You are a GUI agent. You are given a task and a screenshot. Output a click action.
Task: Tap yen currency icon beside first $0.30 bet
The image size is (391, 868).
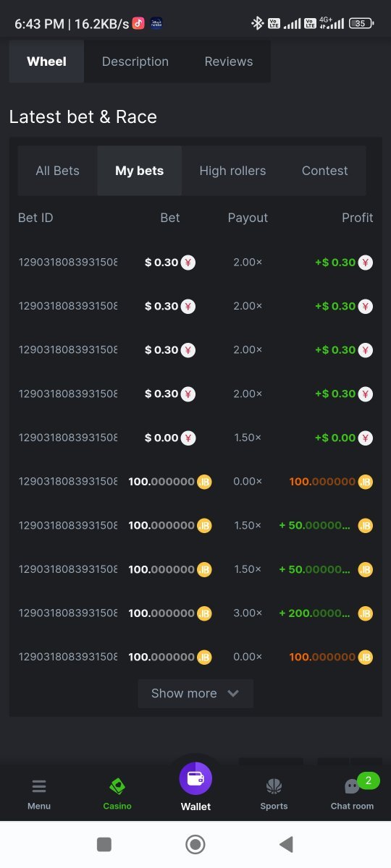pyautogui.click(x=188, y=263)
